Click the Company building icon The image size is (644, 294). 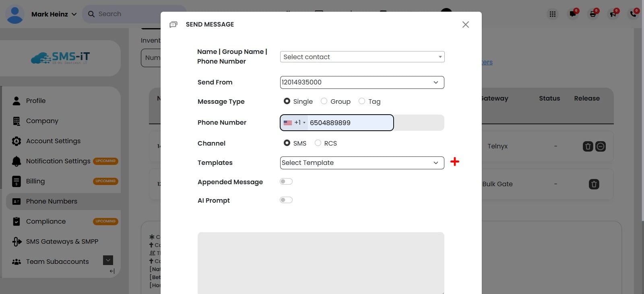pos(17,121)
